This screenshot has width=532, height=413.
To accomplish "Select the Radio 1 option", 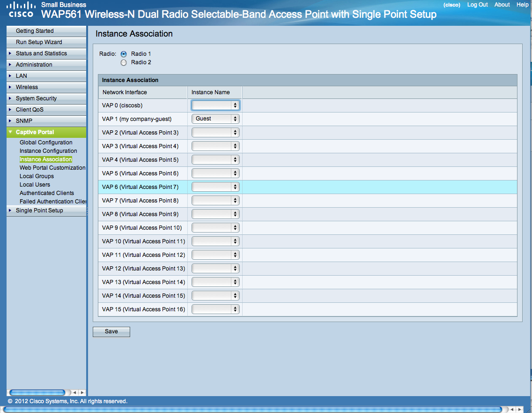I will coord(124,54).
